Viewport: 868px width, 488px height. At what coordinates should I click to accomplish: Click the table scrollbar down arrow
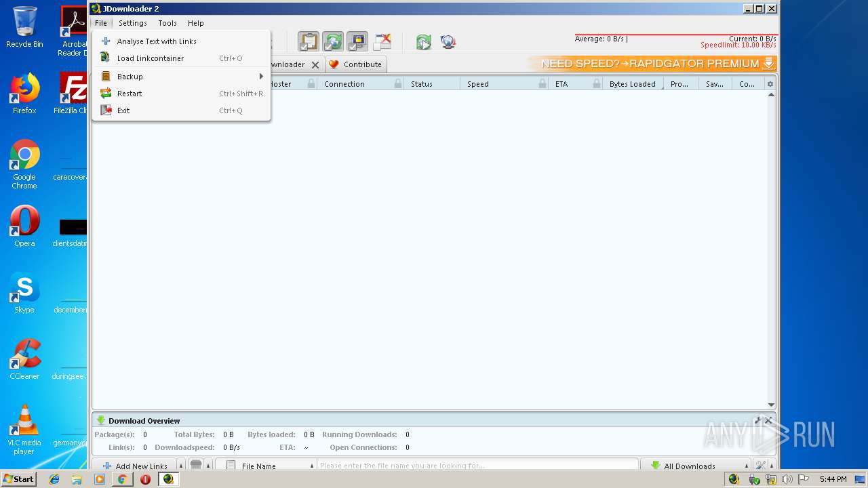tap(771, 405)
